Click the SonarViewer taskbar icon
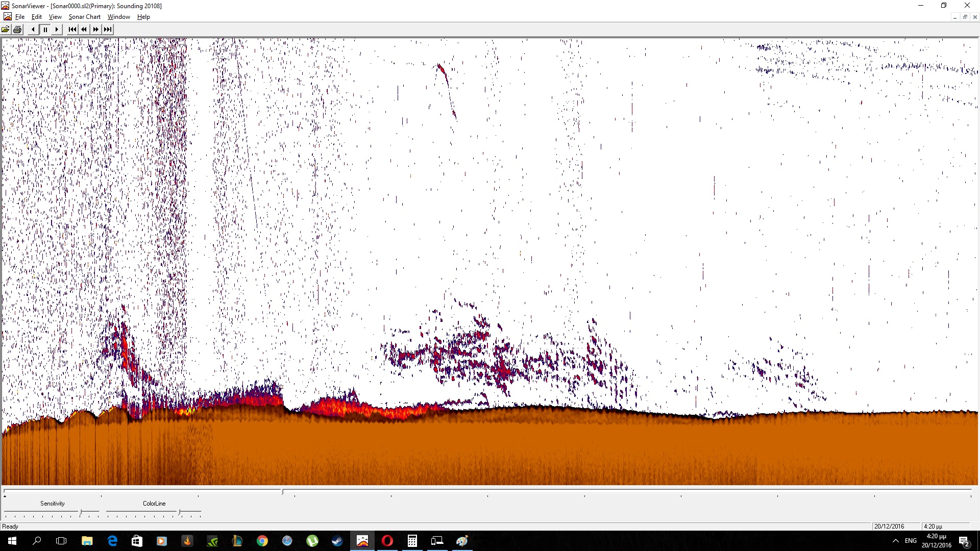The image size is (980, 551). tap(362, 541)
